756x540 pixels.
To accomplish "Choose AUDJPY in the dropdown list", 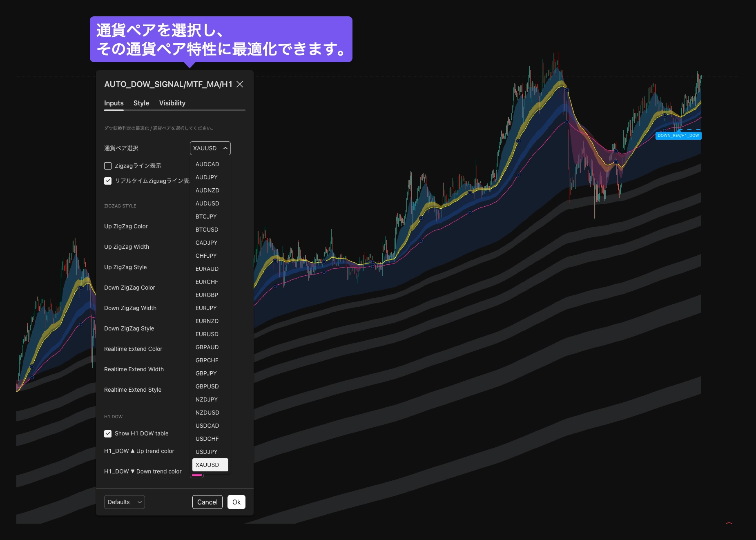I will point(210,177).
